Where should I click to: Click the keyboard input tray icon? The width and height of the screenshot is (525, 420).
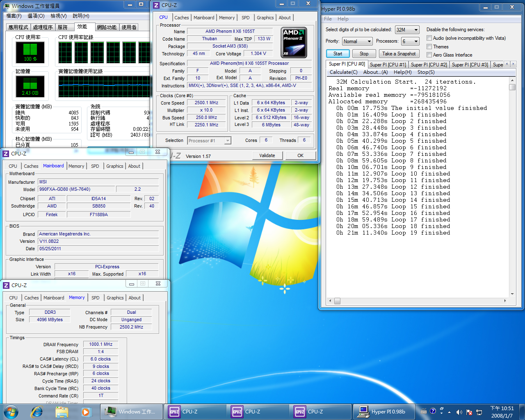424,411
